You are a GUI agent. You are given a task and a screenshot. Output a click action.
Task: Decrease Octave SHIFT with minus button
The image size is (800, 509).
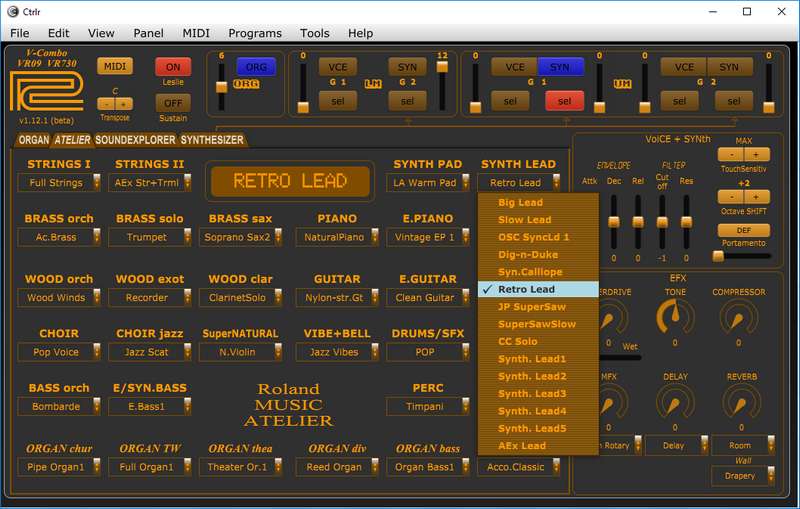tap(731, 196)
